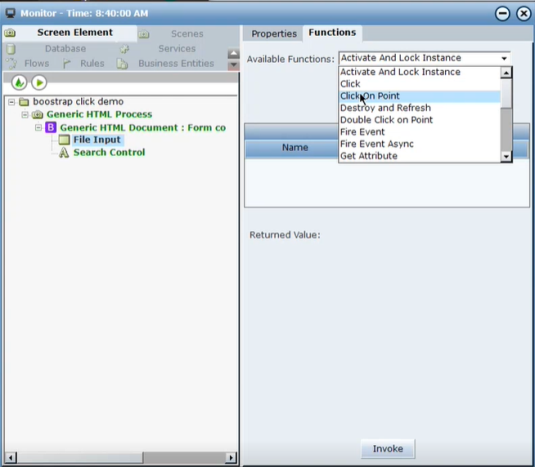The height and width of the screenshot is (467, 535).
Task: Select the Search Control tree item
Action: coord(109,152)
